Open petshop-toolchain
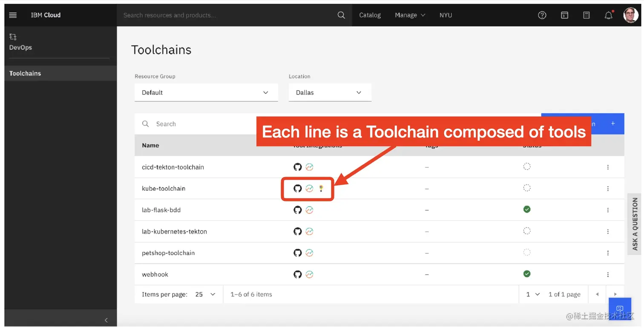 tap(168, 253)
